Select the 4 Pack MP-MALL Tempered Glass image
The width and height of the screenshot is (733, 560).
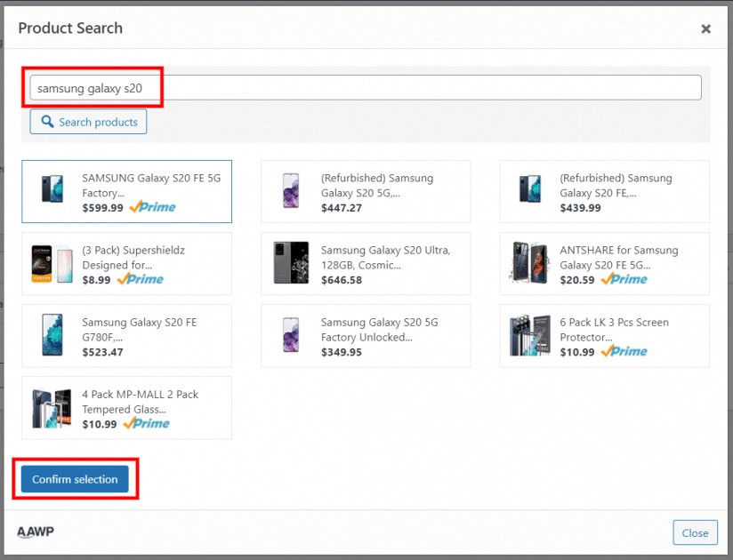coord(52,408)
